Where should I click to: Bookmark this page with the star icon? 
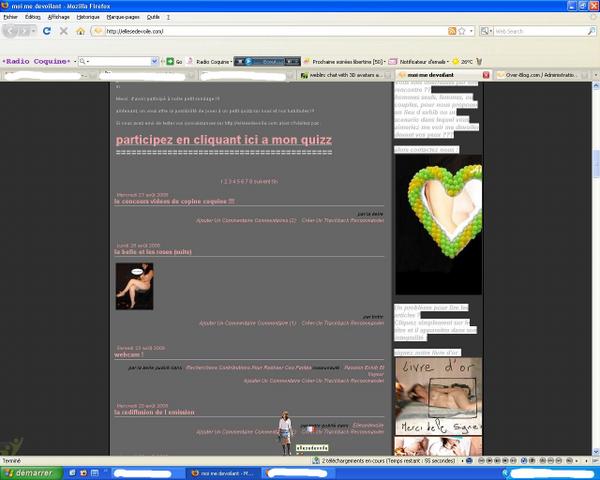point(462,31)
